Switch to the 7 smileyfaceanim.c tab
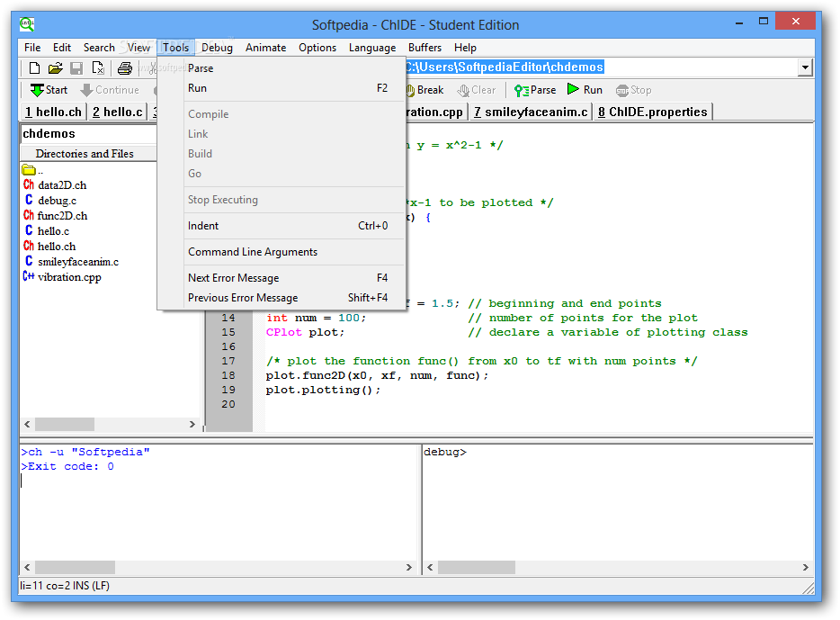Image resolution: width=840 pixels, height=620 pixels. (x=531, y=112)
